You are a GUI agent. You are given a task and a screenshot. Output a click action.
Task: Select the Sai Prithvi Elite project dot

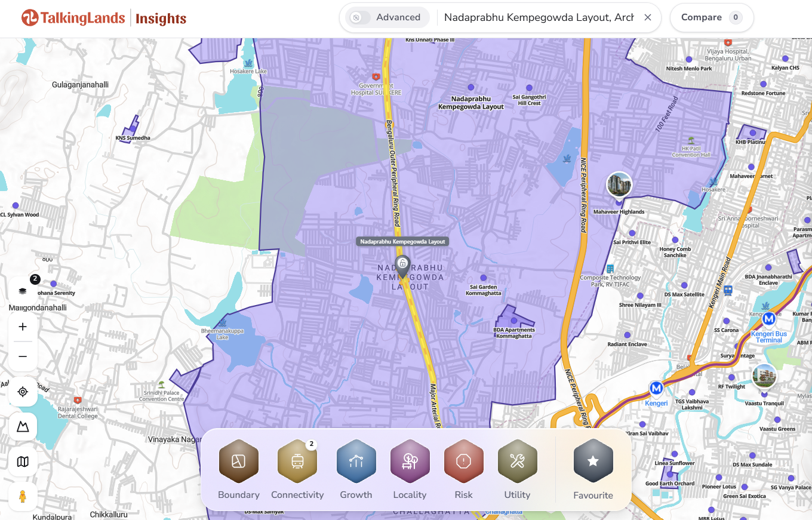tap(632, 233)
